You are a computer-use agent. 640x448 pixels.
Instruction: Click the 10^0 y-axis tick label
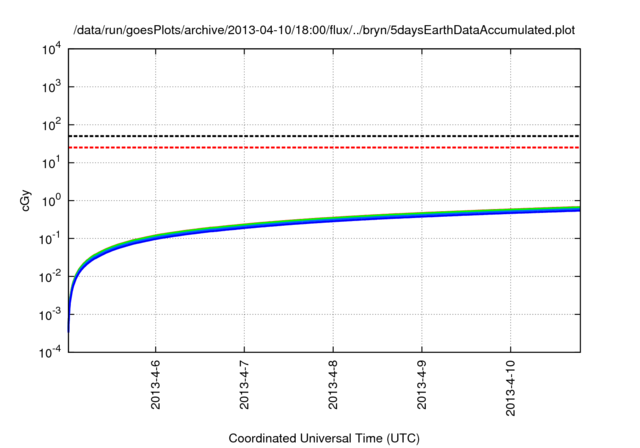pyautogui.click(x=51, y=201)
